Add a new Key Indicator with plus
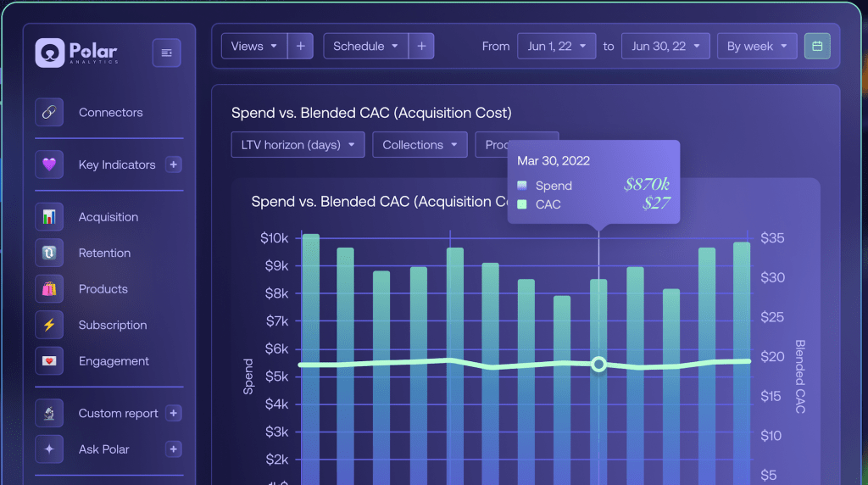The height and width of the screenshot is (485, 868). tap(173, 164)
